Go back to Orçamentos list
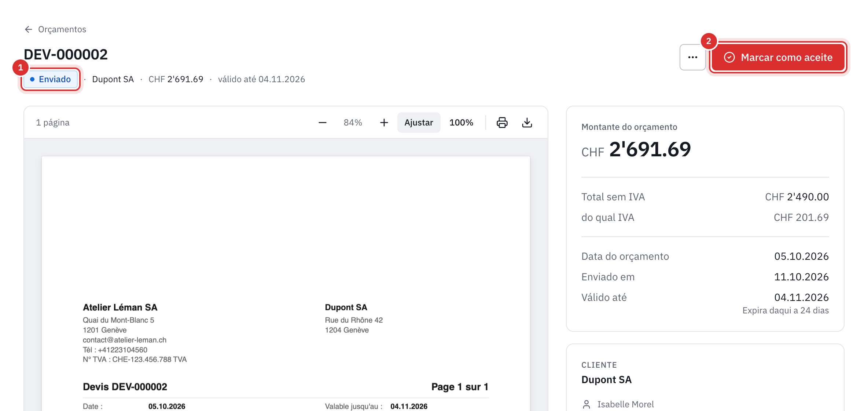The image size is (868, 411). (55, 29)
